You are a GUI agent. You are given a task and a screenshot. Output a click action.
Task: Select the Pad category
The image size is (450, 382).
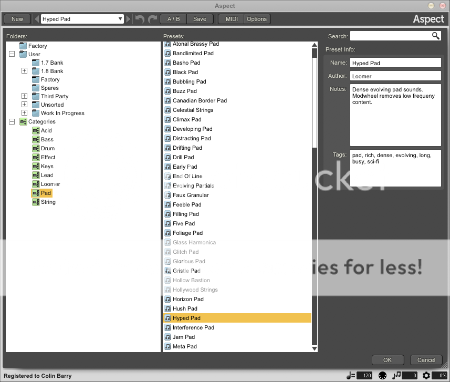point(42,193)
